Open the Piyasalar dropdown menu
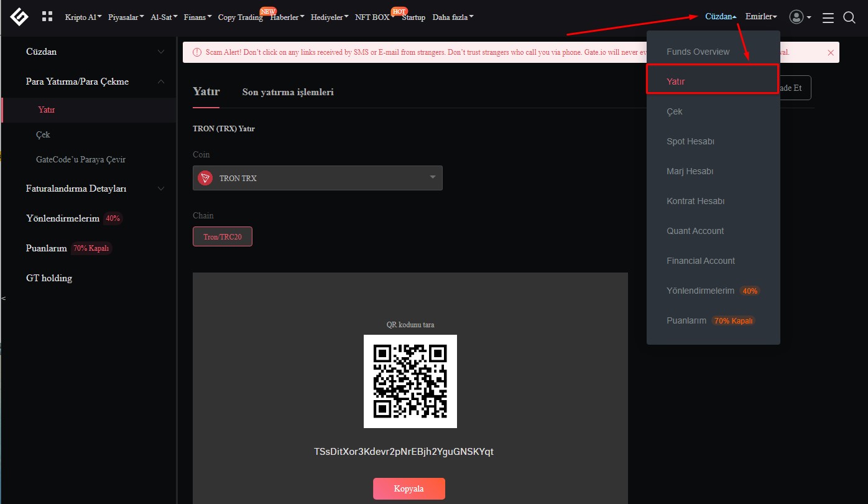The image size is (868, 504). 126,17
